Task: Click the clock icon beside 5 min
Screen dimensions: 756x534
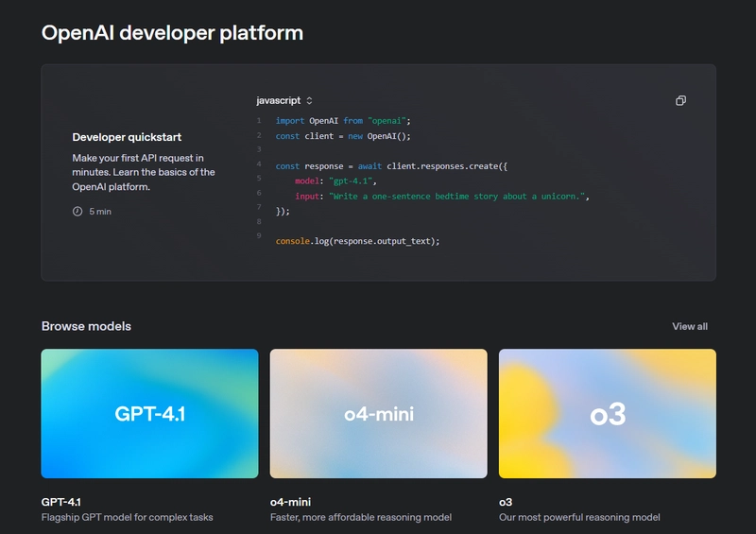Action: 77,212
